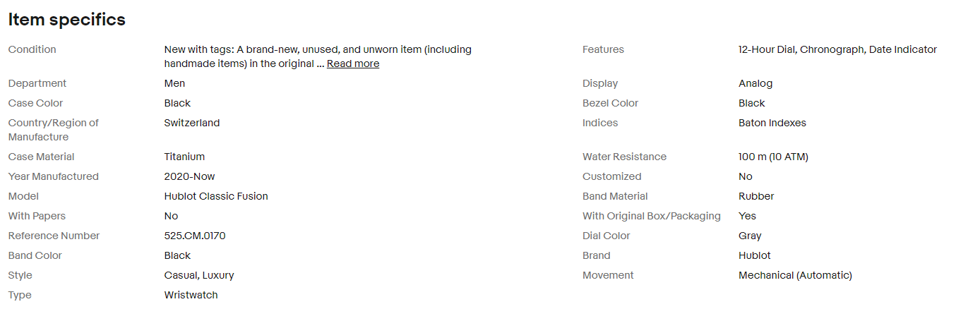Screen dimensions: 980x309
Task: Click the Wristwatch type value
Action: point(191,295)
